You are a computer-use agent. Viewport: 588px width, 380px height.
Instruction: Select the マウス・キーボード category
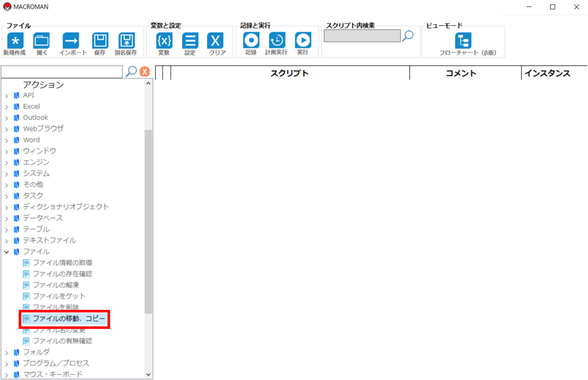[52, 375]
